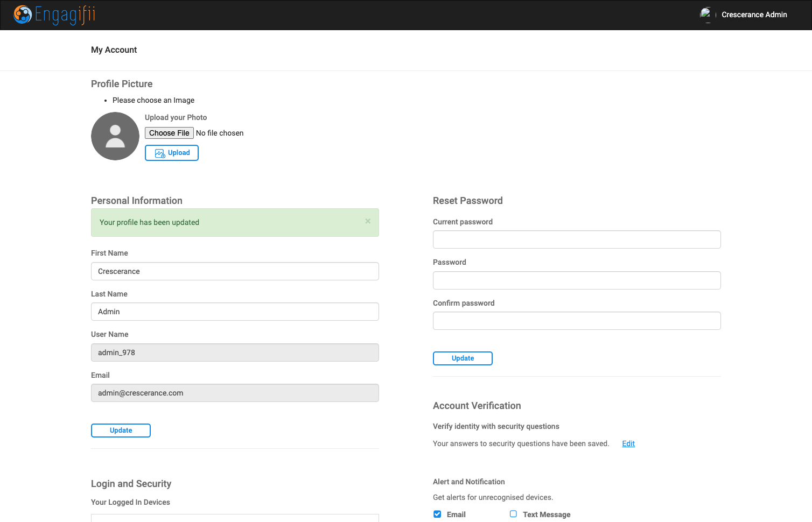The width and height of the screenshot is (812, 522).
Task: Click the Login and Security heading
Action: point(131,484)
